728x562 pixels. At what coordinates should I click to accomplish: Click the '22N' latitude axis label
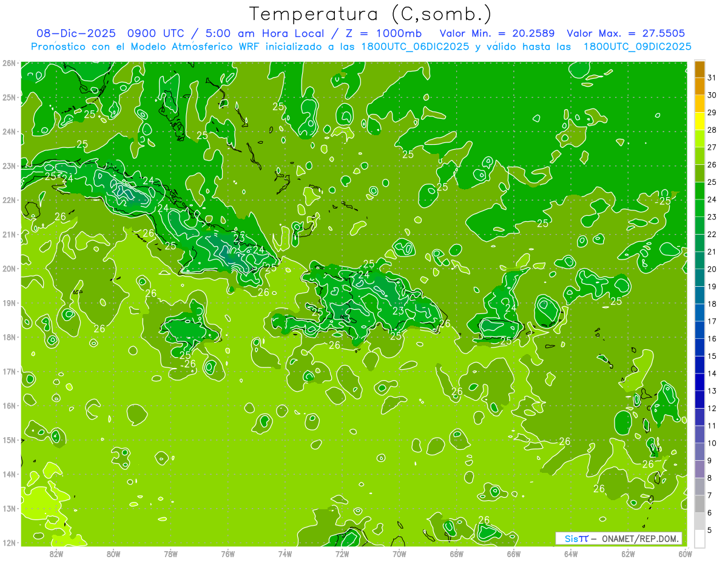click(x=8, y=200)
